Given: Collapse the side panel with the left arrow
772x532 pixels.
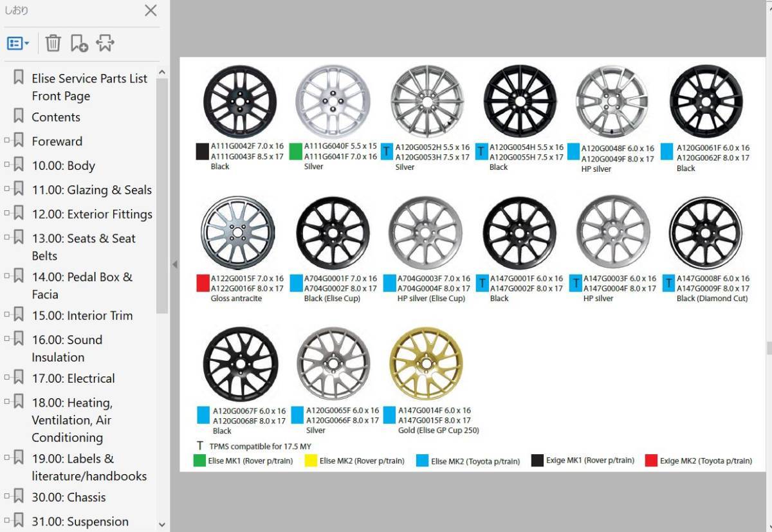Looking at the screenshot, I should [174, 264].
